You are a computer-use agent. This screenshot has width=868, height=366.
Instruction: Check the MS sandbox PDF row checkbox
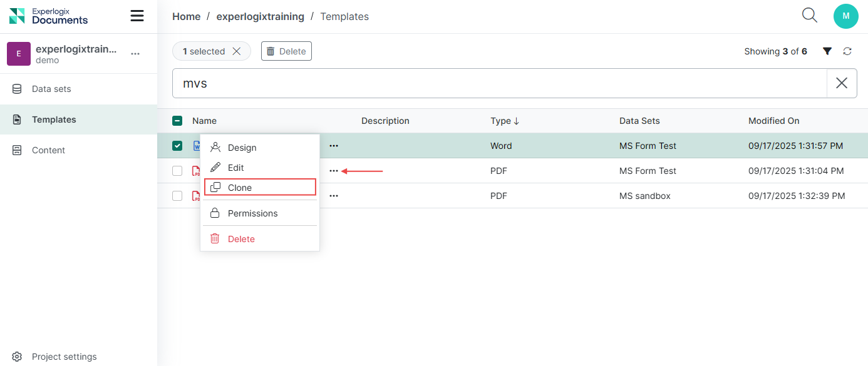[177, 196]
